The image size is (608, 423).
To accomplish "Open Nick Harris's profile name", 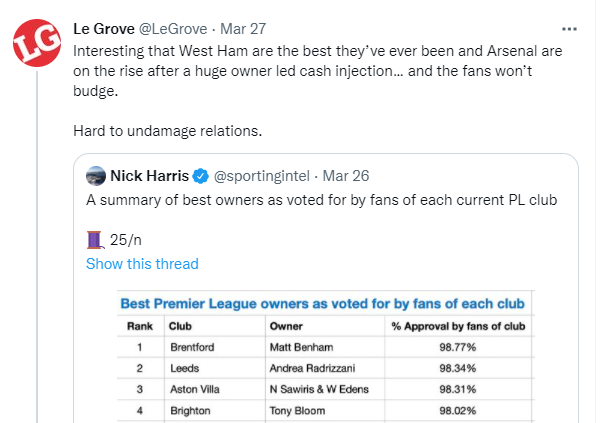I will tap(149, 177).
